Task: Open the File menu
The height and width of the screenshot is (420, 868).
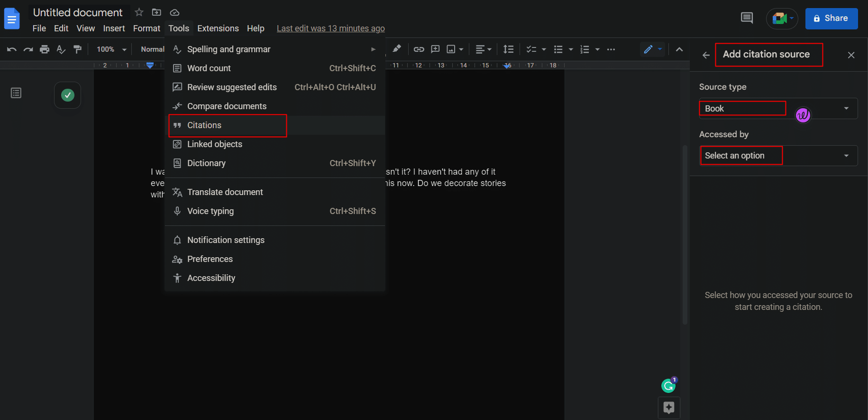Action: pos(39,28)
